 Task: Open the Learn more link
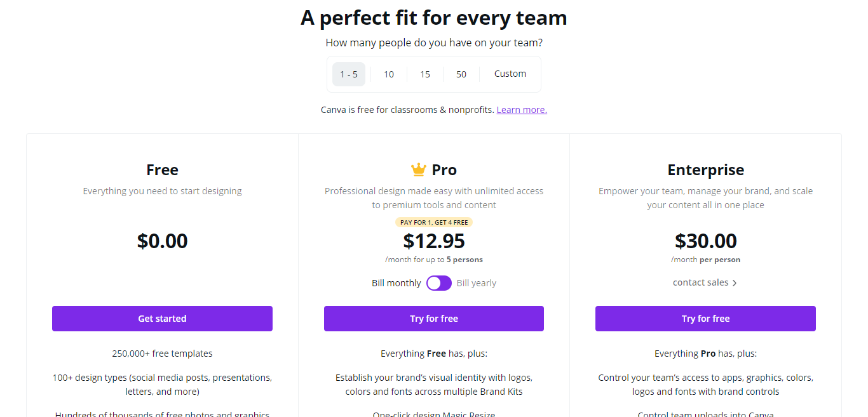coord(522,110)
